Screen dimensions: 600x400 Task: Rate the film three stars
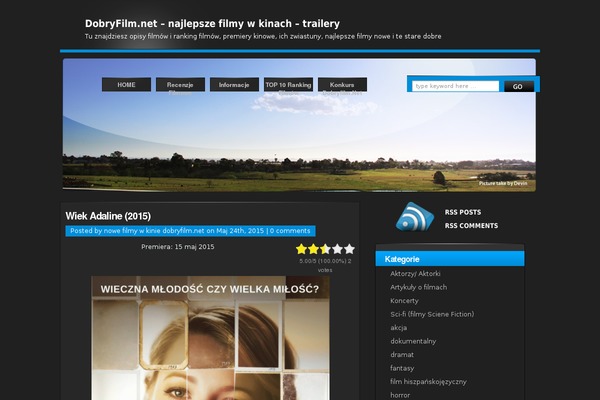click(325, 249)
